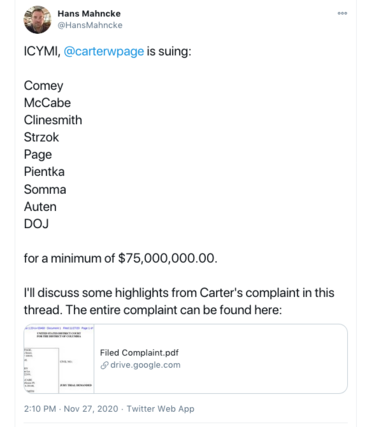Viewport: 374px width, 427px height.
Task: Click the Filed Complaint.pdf card title
Action: 139,353
